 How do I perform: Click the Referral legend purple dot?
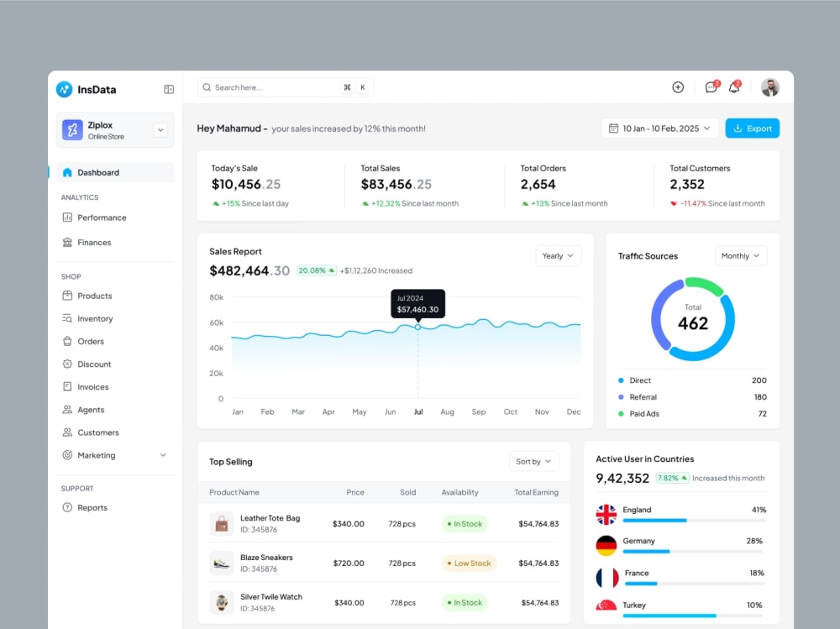tap(621, 397)
